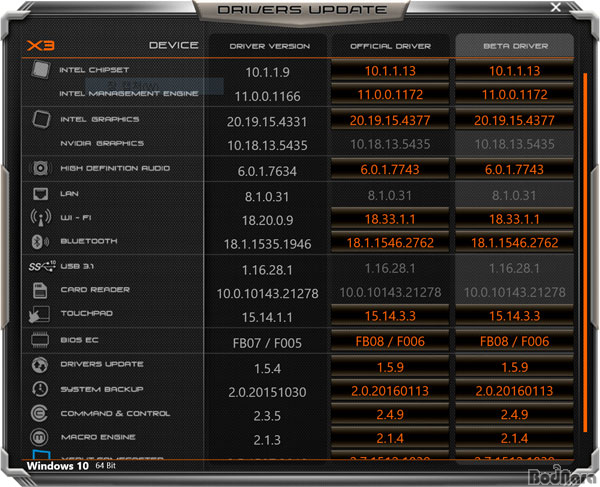Viewport: 600px width, 487px height.
Task: Click the NVIDIA Graphics label
Action: pos(102,143)
